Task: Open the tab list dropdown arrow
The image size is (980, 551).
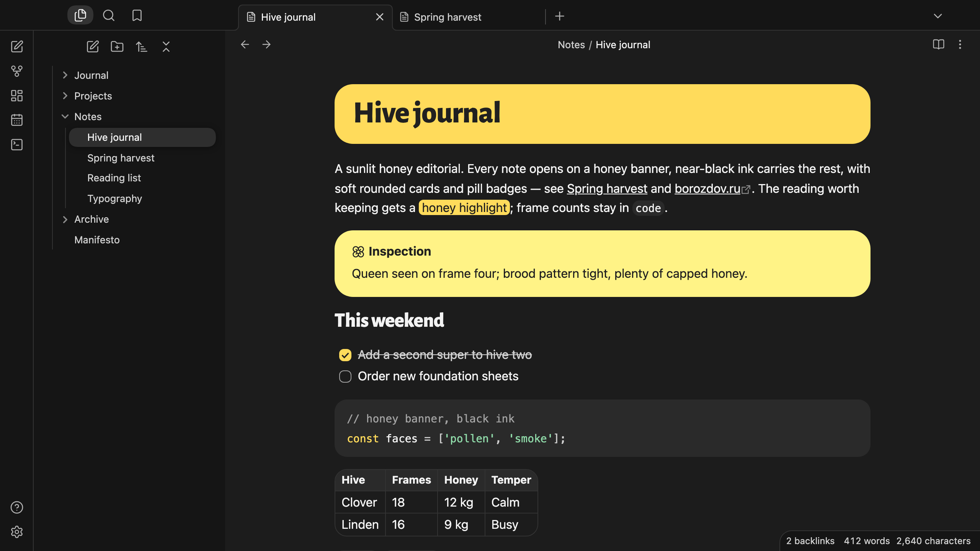Action: (938, 16)
